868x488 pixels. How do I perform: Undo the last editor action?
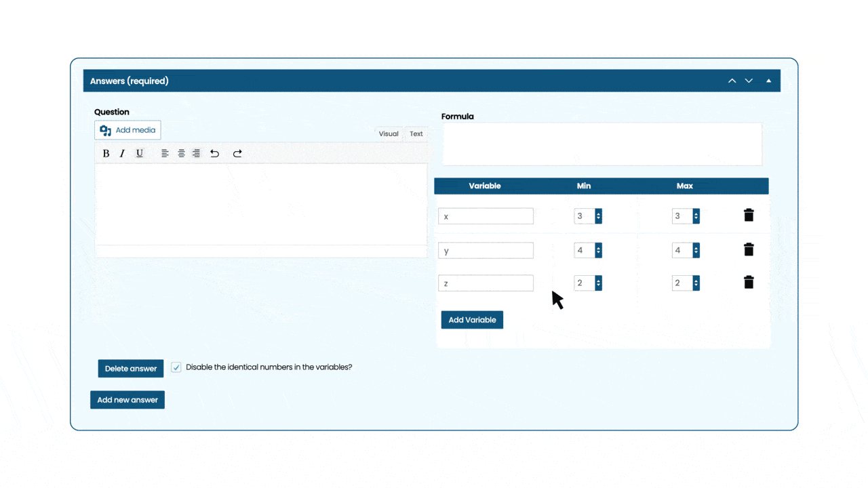(x=214, y=153)
